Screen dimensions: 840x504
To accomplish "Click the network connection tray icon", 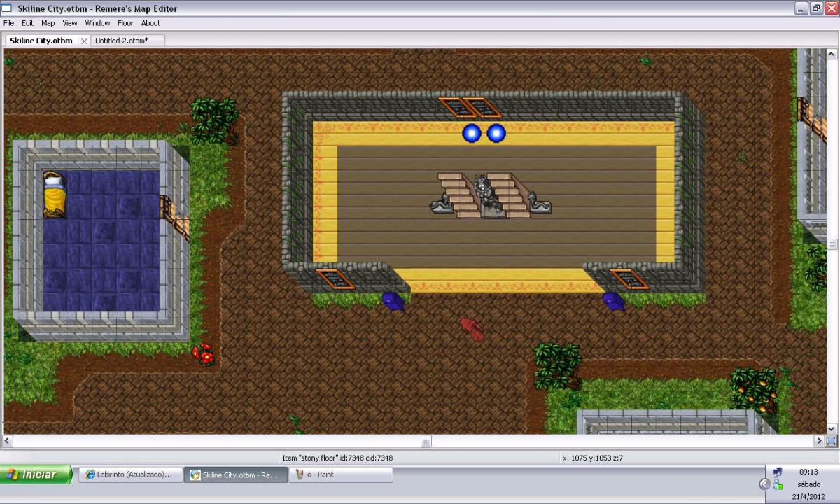I will coord(778,472).
